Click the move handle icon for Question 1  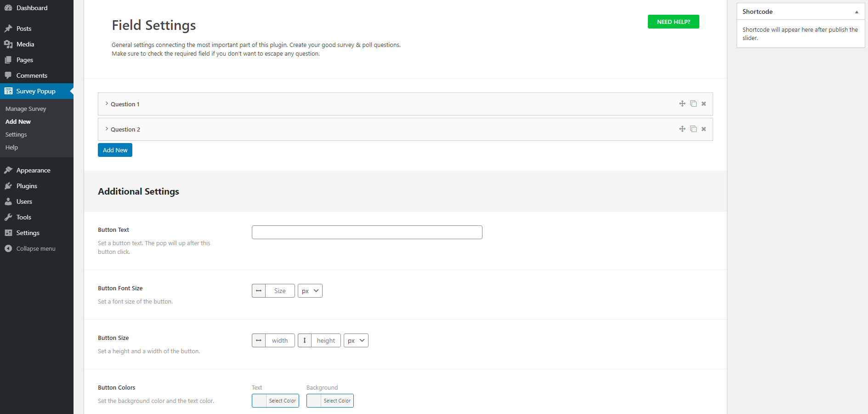click(682, 103)
